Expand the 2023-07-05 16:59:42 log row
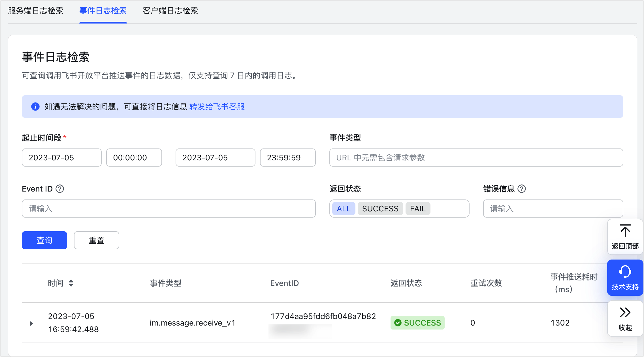Viewport: 644px width, 357px height. pos(31,323)
